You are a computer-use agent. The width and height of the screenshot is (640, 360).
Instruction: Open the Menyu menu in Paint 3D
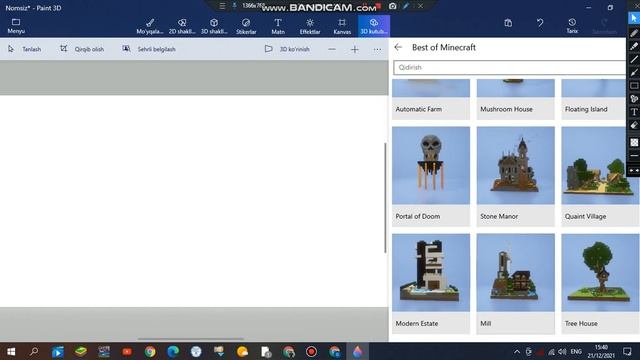(16, 26)
